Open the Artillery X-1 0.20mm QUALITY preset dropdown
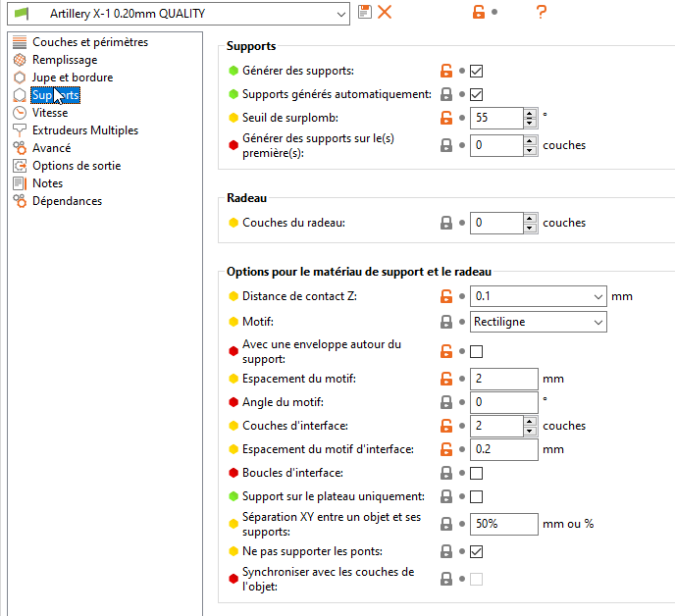675x616 pixels. pos(341,14)
